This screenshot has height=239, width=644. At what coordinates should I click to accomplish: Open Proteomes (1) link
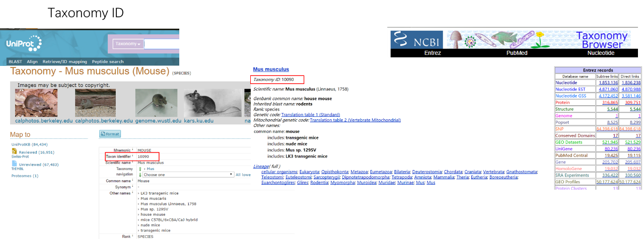(25, 176)
